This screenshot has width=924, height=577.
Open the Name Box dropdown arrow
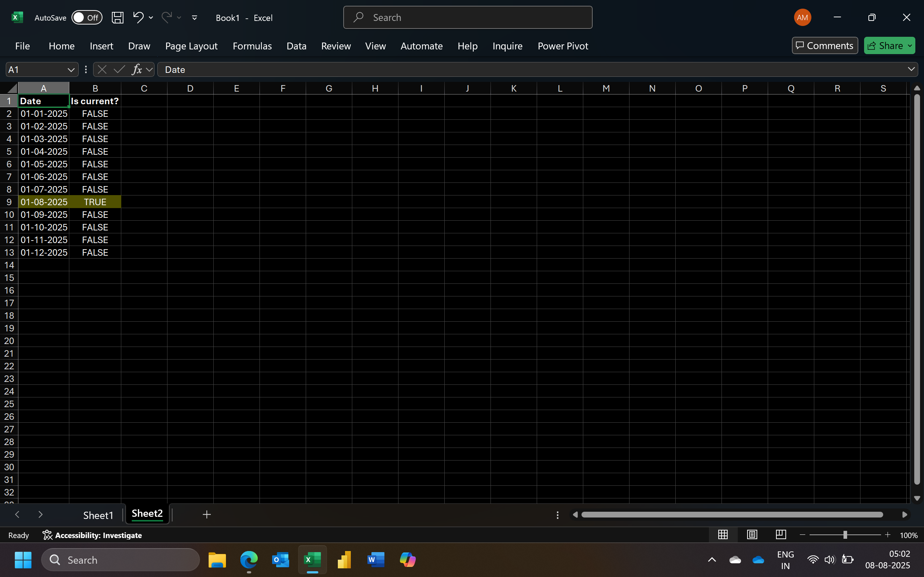pos(71,70)
